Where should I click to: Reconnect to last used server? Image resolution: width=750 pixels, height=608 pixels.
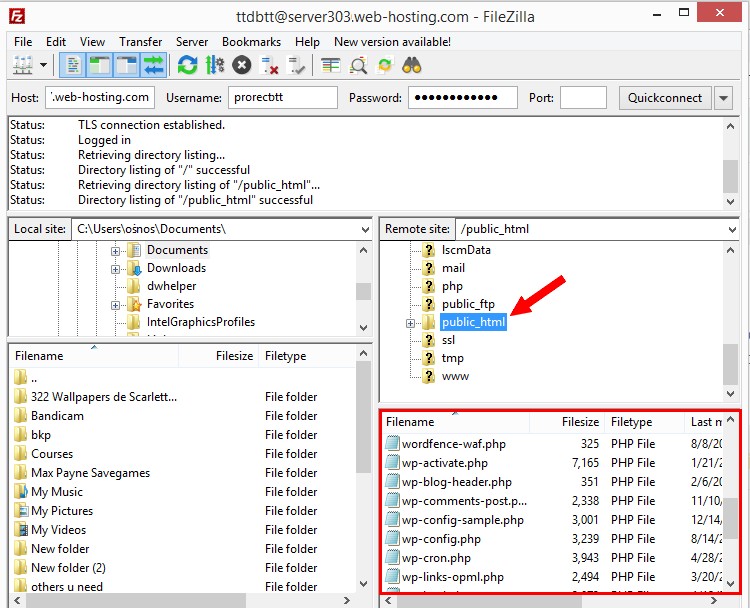(x=296, y=65)
